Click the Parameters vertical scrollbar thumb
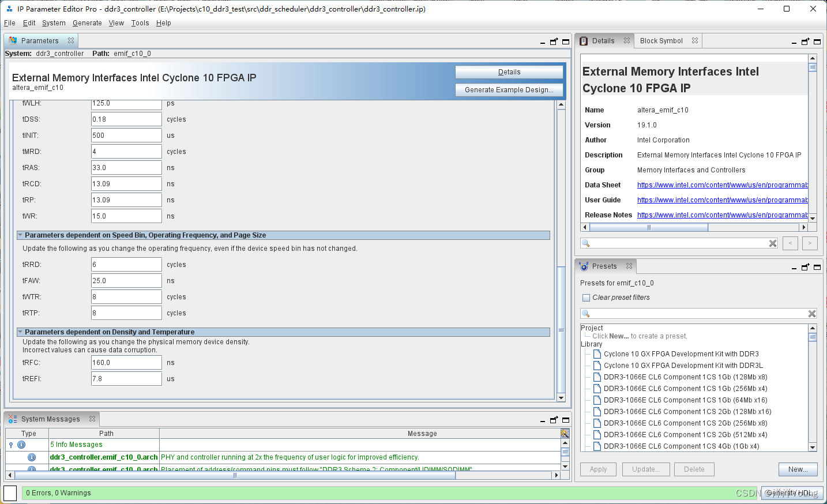 point(561,330)
